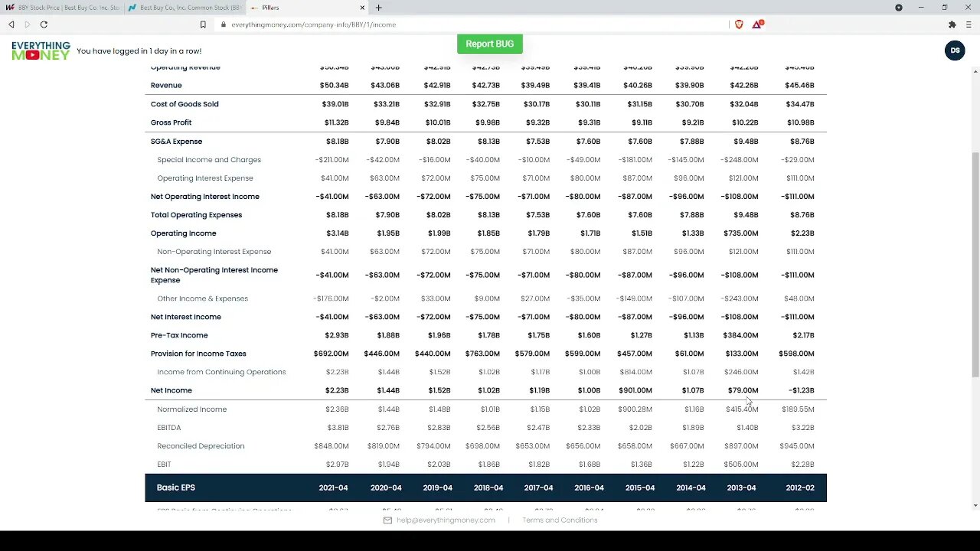Click the 2020-04 column header
This screenshot has height=551, width=980.
pyautogui.click(x=386, y=487)
